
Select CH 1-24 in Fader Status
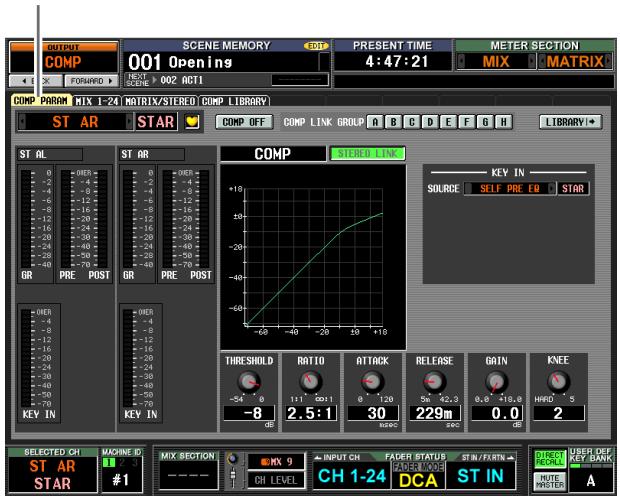click(x=352, y=476)
